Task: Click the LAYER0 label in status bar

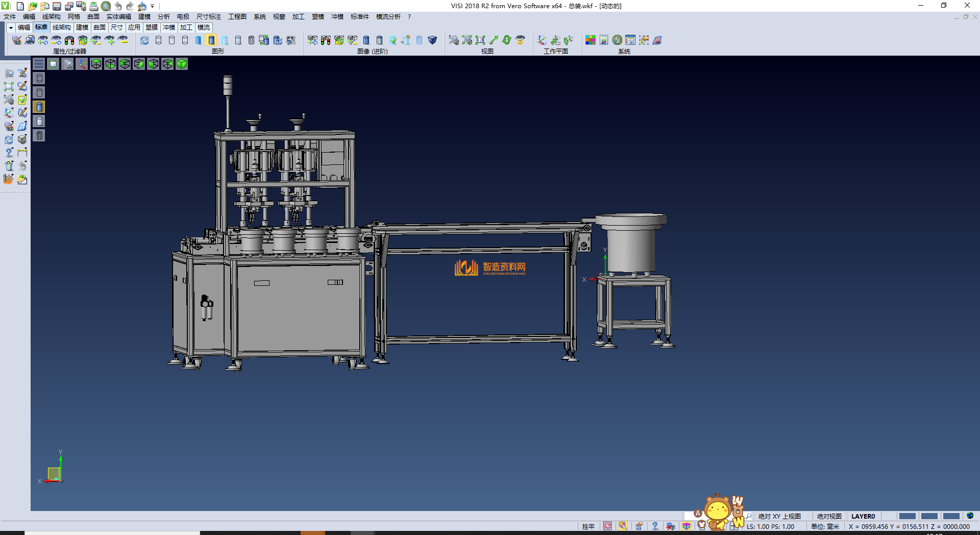Action: tap(863, 516)
